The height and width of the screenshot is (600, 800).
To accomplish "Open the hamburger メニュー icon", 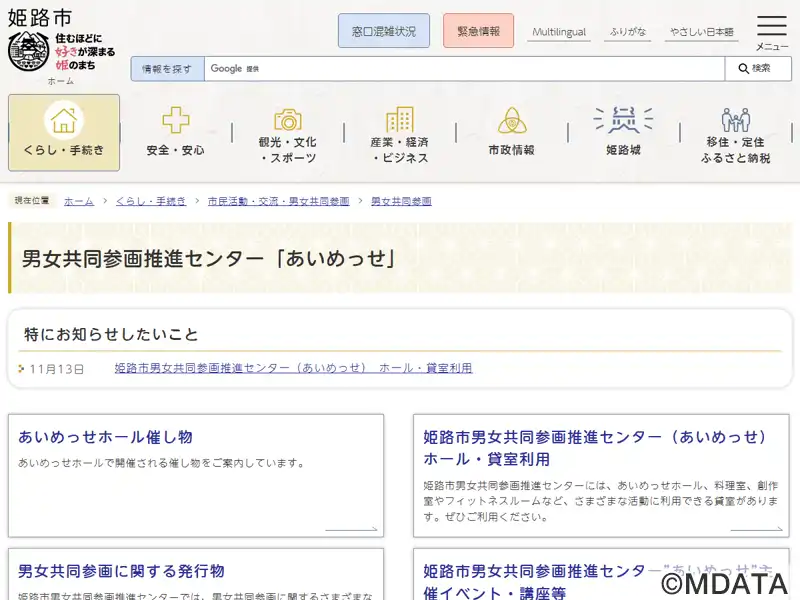I will tap(771, 27).
